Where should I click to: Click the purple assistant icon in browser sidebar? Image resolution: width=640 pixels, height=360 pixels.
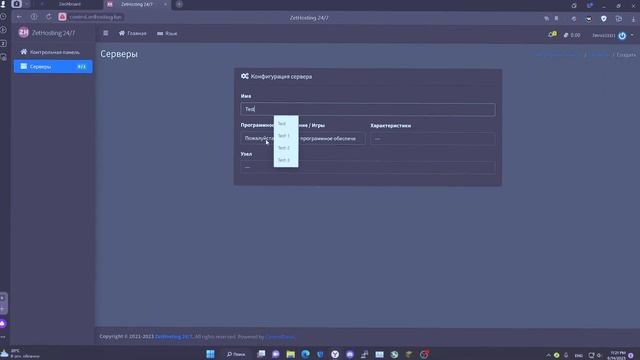point(3,324)
